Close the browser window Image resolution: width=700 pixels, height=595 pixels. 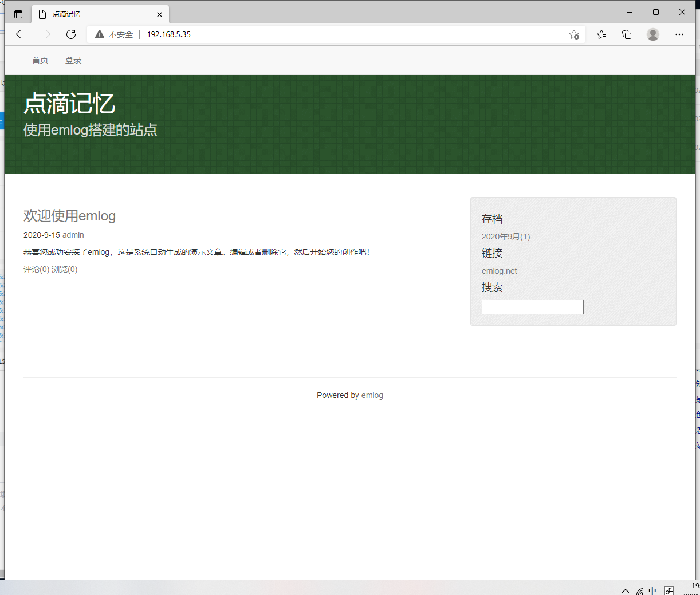[x=682, y=12]
